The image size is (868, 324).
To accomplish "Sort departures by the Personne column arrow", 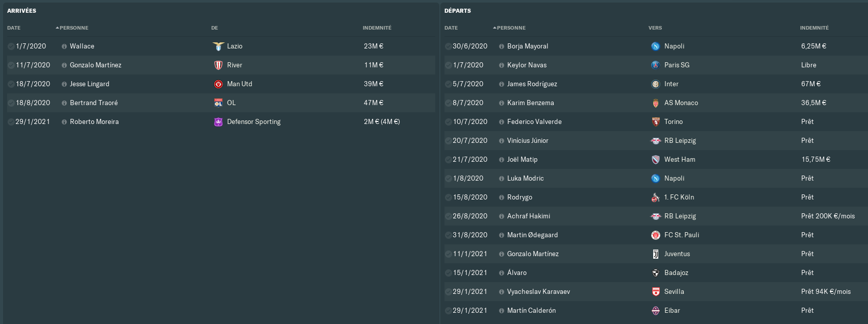I will [x=495, y=28].
